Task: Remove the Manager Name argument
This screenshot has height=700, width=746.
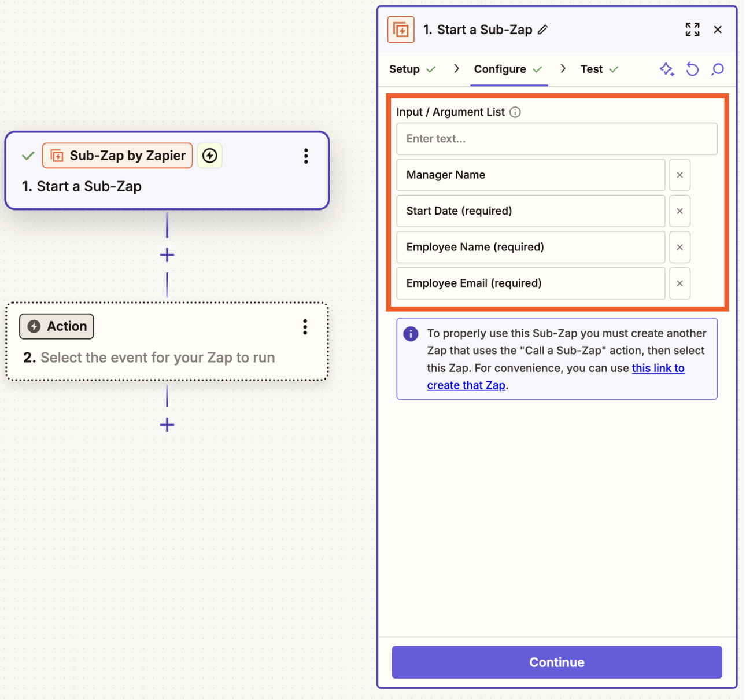Action: click(x=679, y=175)
